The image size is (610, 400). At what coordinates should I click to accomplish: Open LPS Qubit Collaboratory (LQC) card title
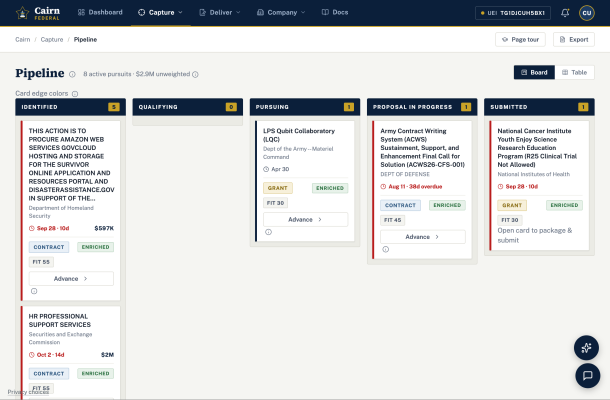coord(299,135)
